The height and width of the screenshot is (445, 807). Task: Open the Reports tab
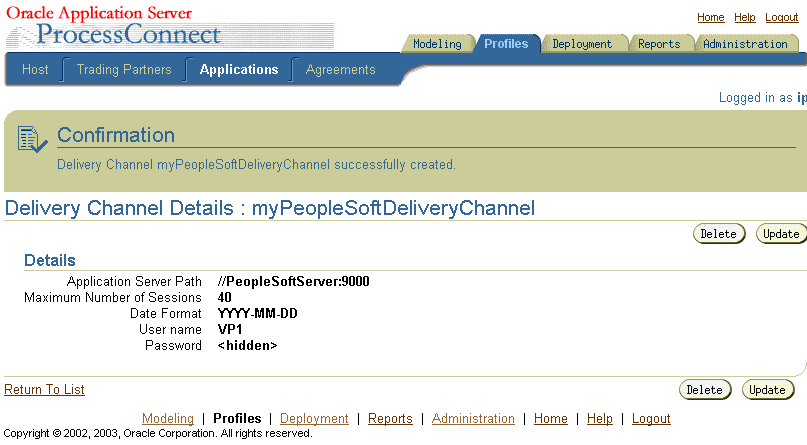point(659,44)
